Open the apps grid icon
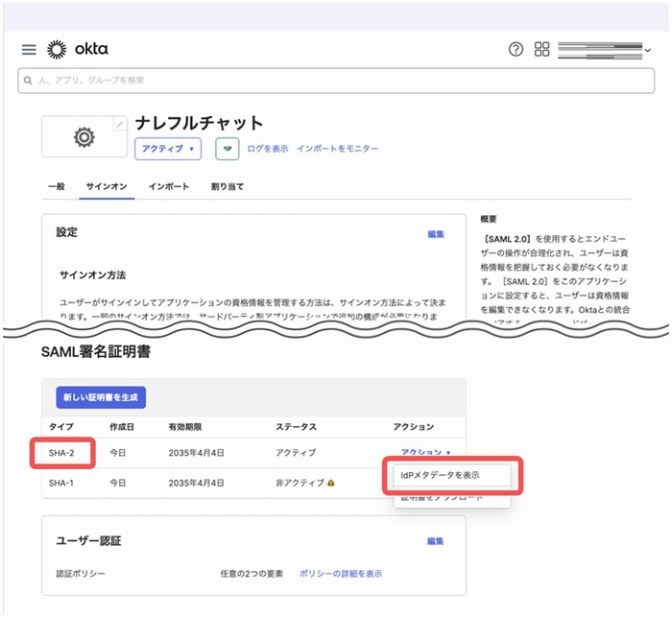The width and height of the screenshot is (672, 617). click(541, 49)
